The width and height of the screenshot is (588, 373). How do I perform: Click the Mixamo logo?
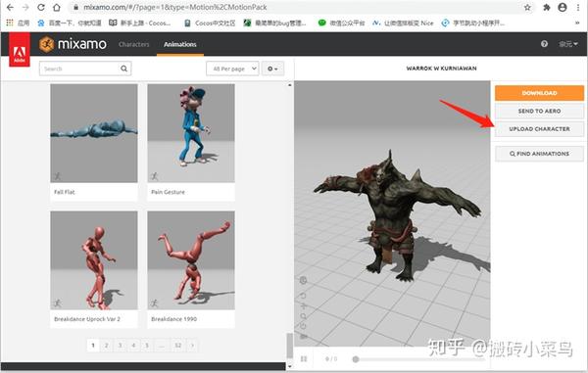tap(73, 44)
